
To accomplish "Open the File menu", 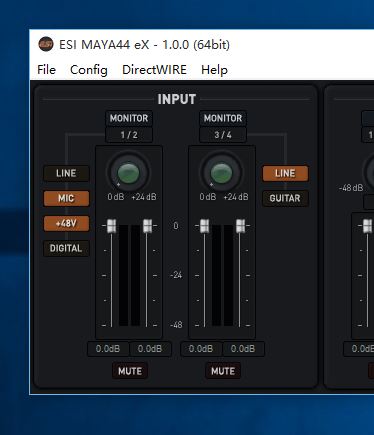I will [46, 70].
